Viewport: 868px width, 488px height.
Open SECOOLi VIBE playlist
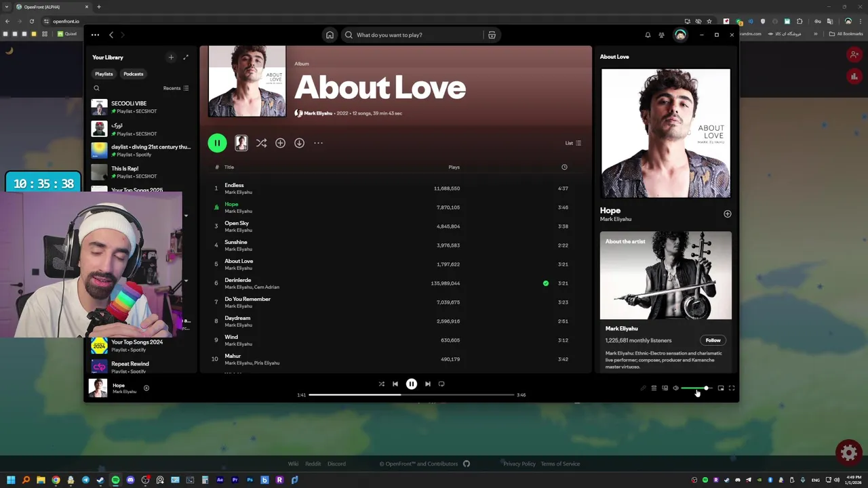point(141,107)
